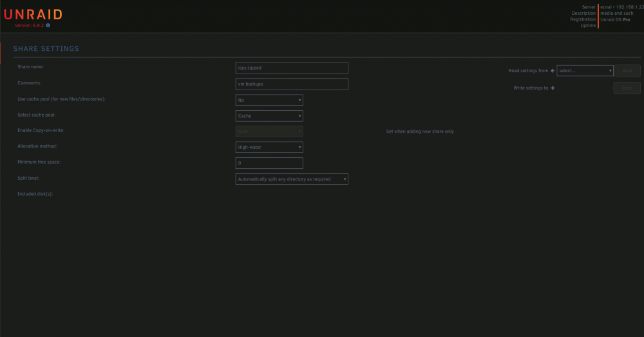Open the Read settings from select dropdown
Image resolution: width=644 pixels, height=337 pixels.
(x=585, y=71)
